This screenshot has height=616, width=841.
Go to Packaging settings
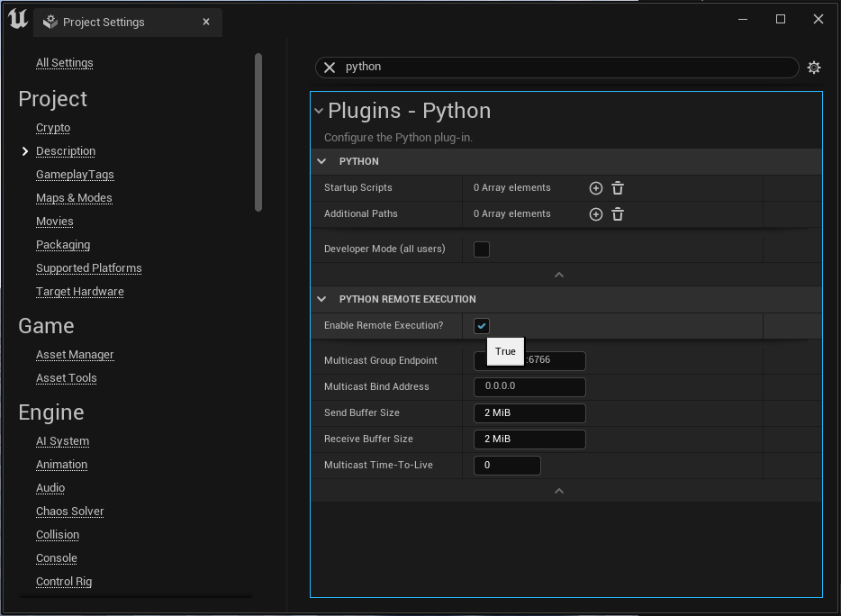tap(63, 245)
